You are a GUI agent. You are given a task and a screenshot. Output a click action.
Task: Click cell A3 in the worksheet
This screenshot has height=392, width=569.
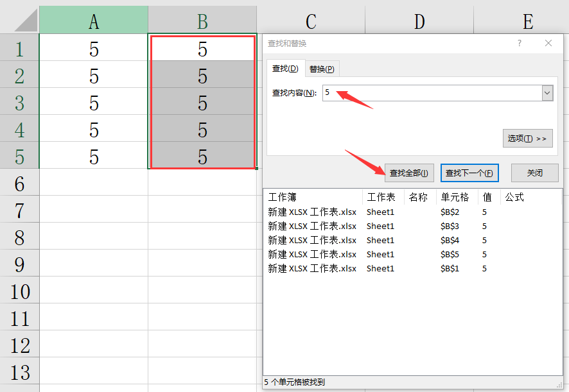tap(94, 103)
